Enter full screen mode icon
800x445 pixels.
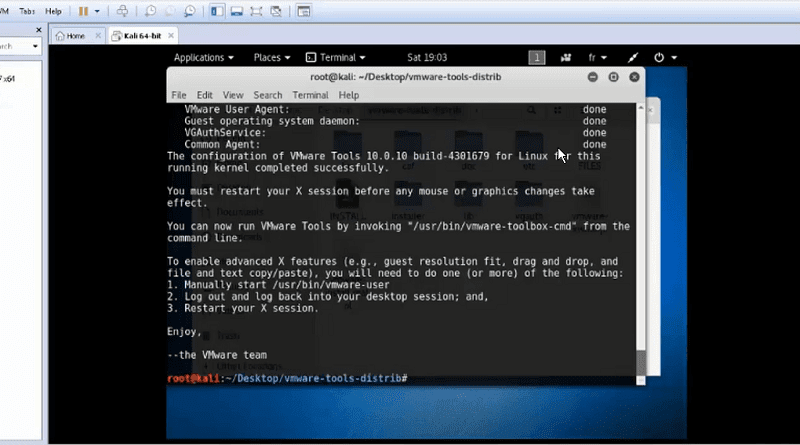pos(256,11)
